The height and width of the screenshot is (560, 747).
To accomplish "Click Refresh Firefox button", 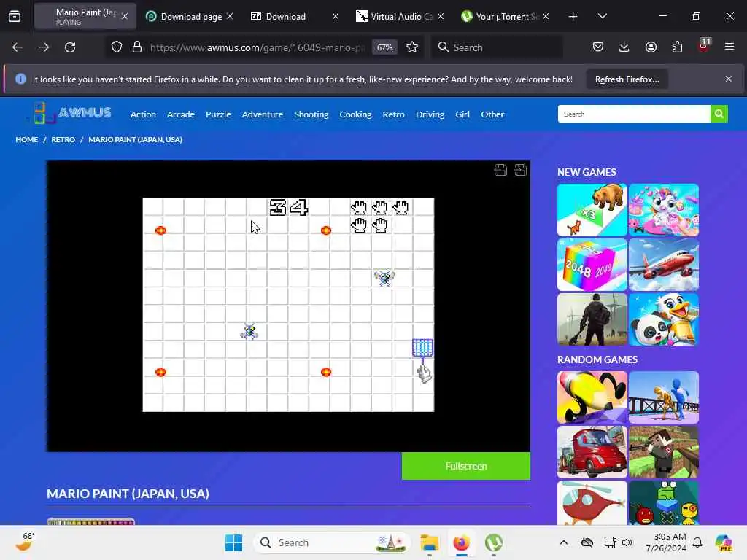I will pos(627,79).
